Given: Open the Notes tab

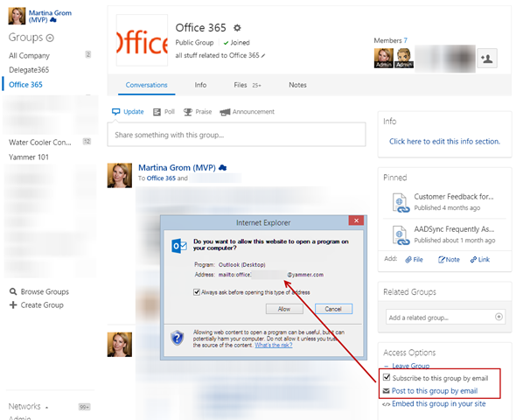Looking at the screenshot, I should click(297, 85).
